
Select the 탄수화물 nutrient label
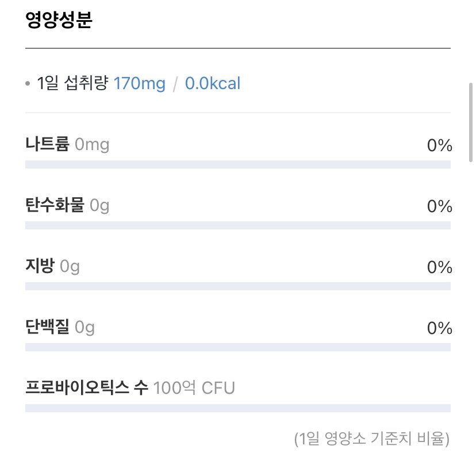pyautogui.click(x=55, y=205)
